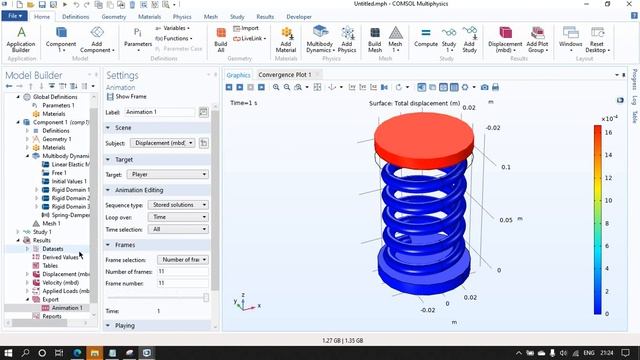This screenshot has width=640, height=360.
Task: Select Animation 1 node in Model Builder
Action: coord(67,308)
